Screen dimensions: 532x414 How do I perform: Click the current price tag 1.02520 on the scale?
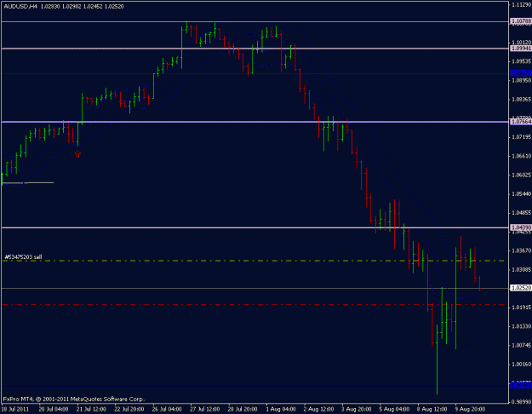(521, 288)
